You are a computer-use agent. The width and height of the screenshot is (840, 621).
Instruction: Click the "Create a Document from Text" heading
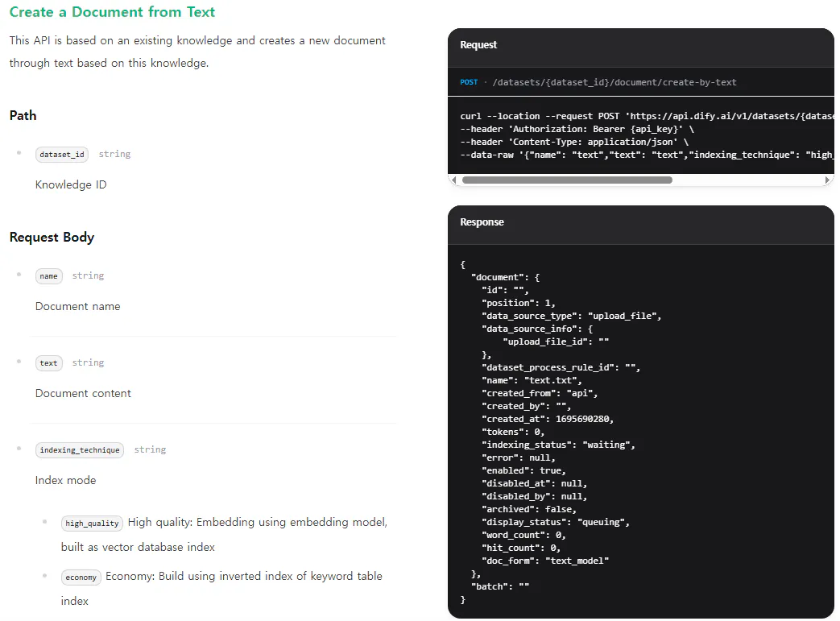click(x=112, y=12)
